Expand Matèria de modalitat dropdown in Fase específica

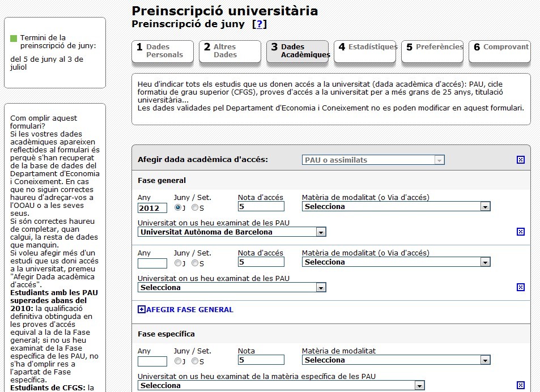484,360
